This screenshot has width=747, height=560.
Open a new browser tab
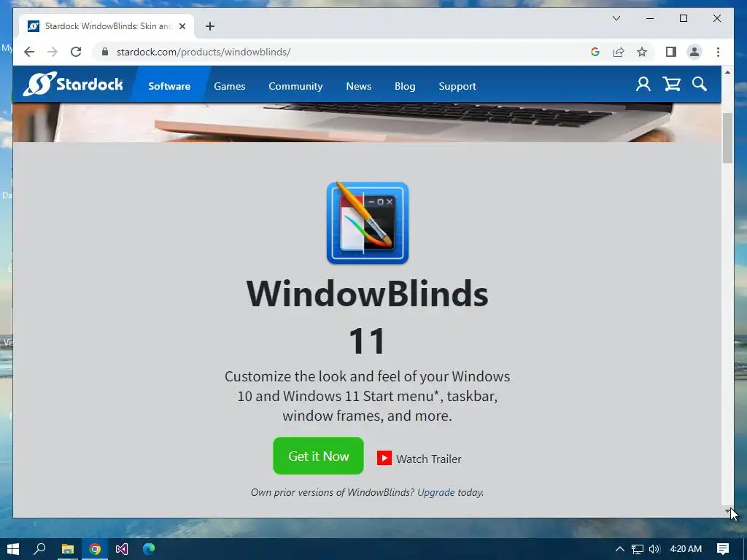[x=210, y=26]
